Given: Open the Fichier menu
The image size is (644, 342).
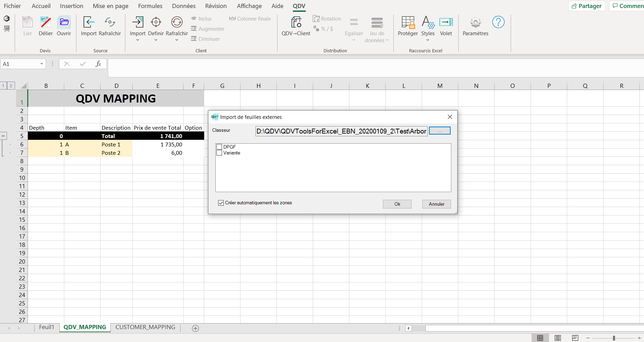Looking at the screenshot, I should tap(12, 6).
